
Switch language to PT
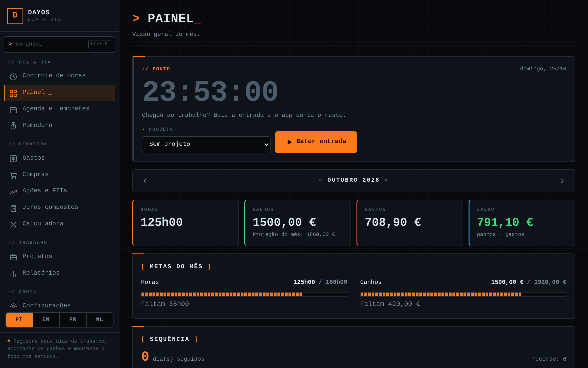click(19, 320)
